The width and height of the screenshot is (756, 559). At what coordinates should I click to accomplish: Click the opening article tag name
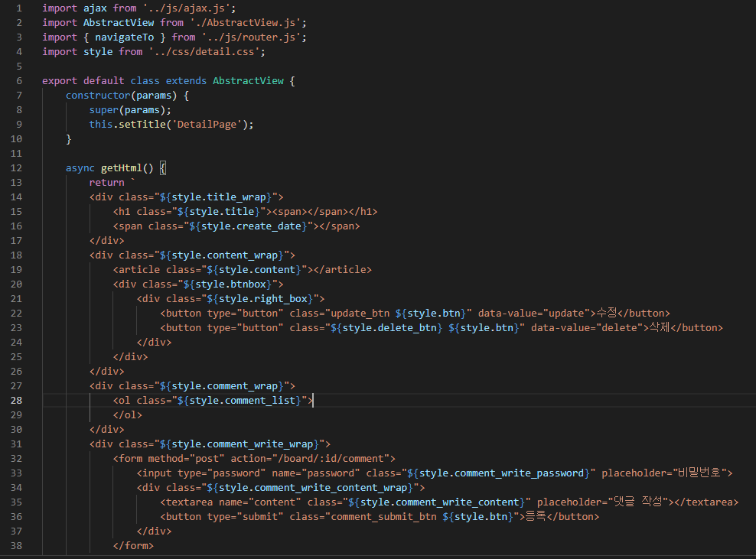(139, 269)
